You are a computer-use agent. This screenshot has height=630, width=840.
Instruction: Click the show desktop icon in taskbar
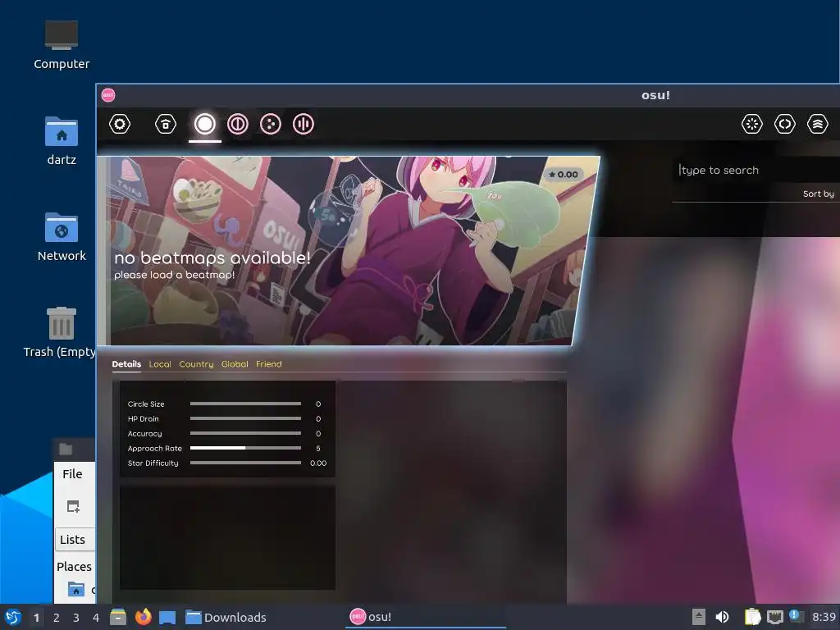tap(167, 617)
